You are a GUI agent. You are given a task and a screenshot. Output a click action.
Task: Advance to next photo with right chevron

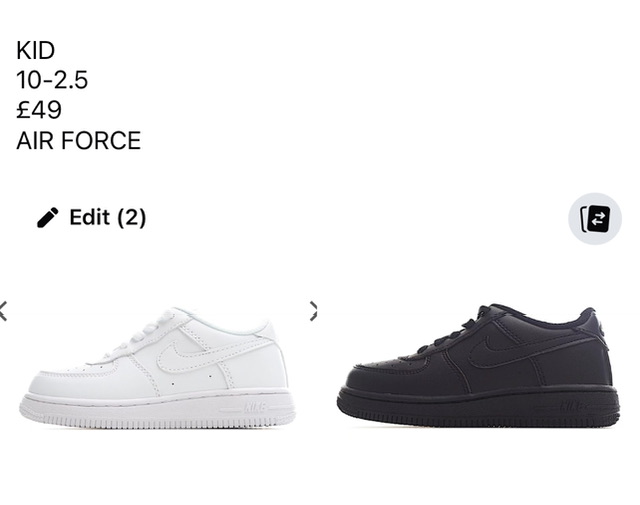point(313,311)
